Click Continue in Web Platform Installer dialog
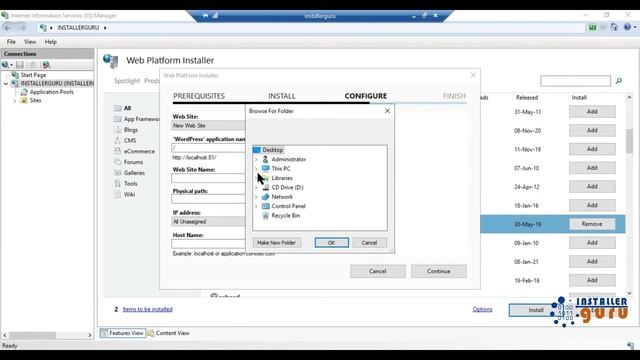Image resolution: width=640 pixels, height=360 pixels. (x=439, y=271)
